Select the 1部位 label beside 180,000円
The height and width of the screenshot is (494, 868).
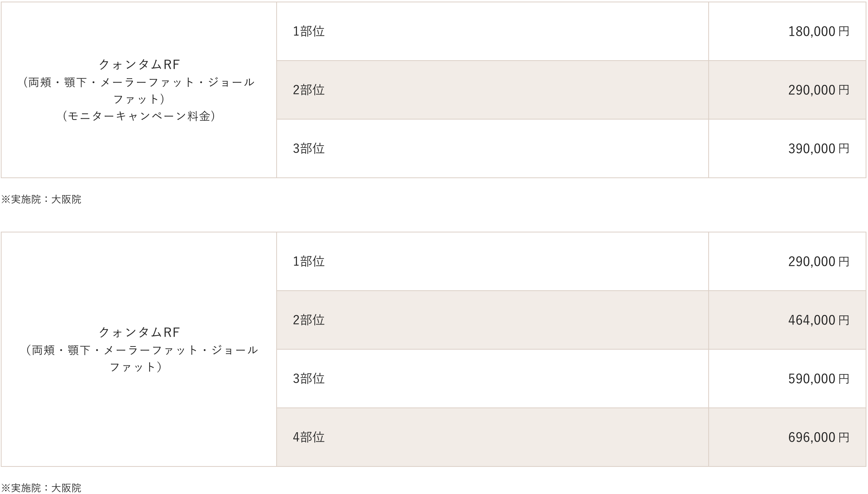tap(308, 31)
